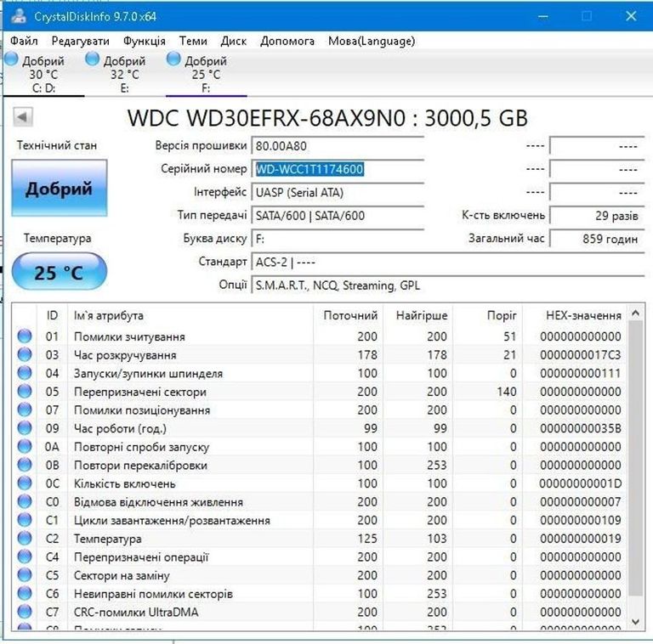653x644 pixels.
Task: Click status orb for attribute 05 Перепризначені сектори
Action: tap(25, 391)
